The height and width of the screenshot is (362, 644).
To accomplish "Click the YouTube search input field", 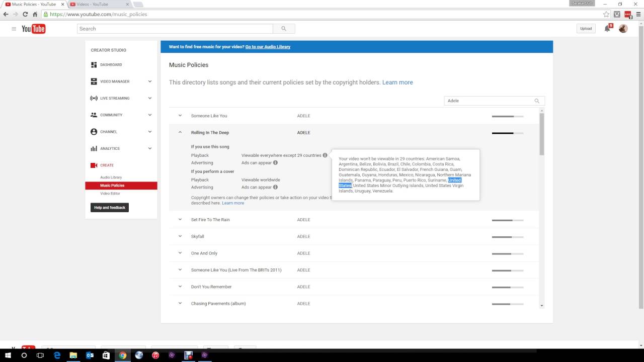I will point(175,29).
